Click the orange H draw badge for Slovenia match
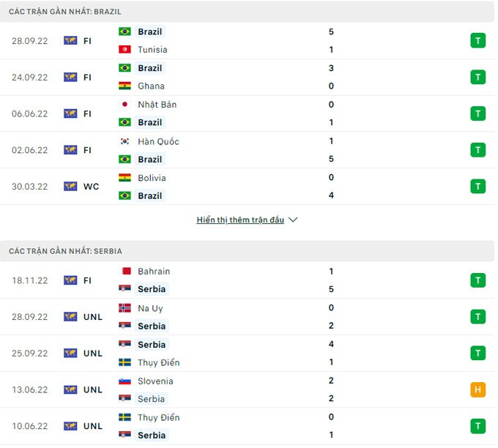498x448 pixels. point(477,390)
